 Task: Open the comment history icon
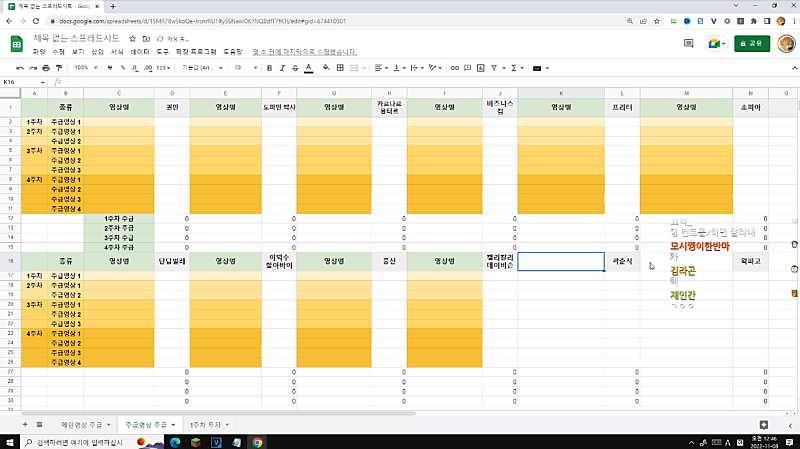688,44
